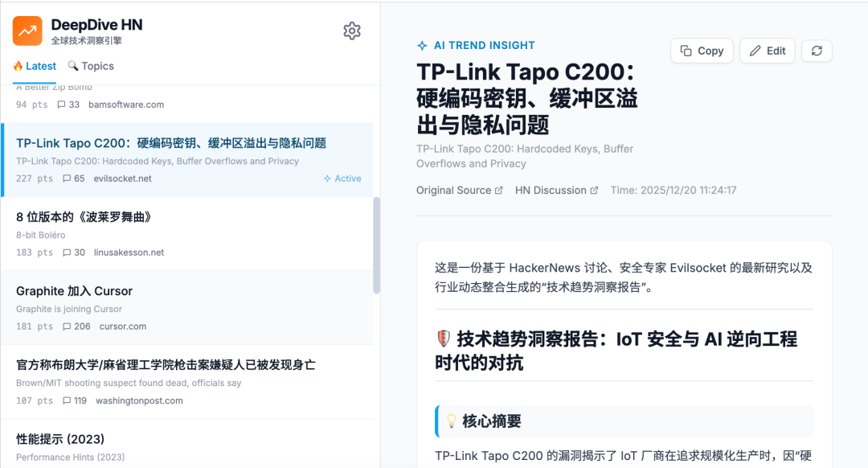The height and width of the screenshot is (468, 868).
Task: Click the story list vertical scrollbar
Action: (x=376, y=245)
